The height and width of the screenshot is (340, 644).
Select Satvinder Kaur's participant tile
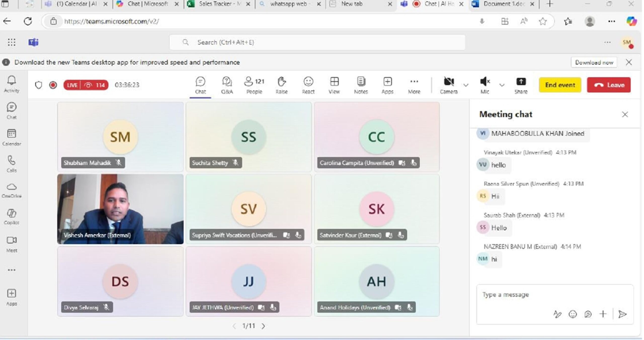[x=377, y=209]
